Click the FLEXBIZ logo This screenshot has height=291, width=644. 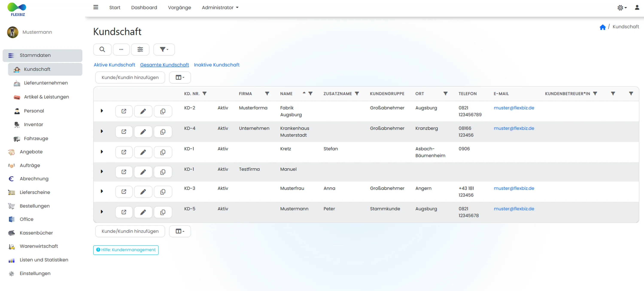click(17, 9)
